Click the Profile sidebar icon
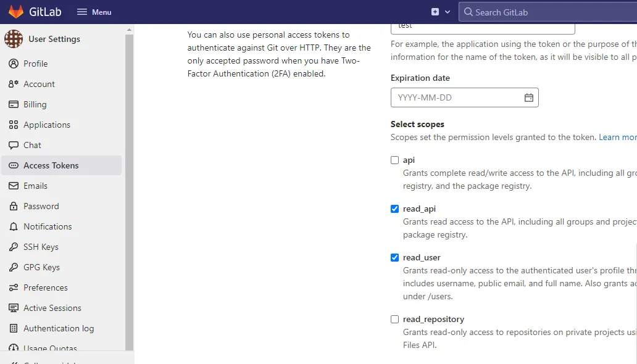Viewport: 637px width, 364px height. (14, 64)
